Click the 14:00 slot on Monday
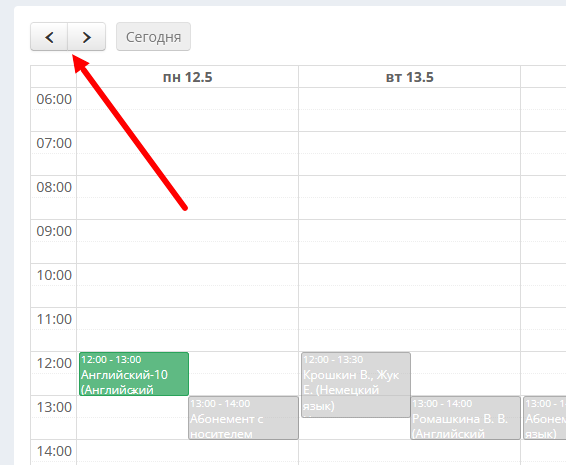The image size is (566, 465). click(187, 451)
